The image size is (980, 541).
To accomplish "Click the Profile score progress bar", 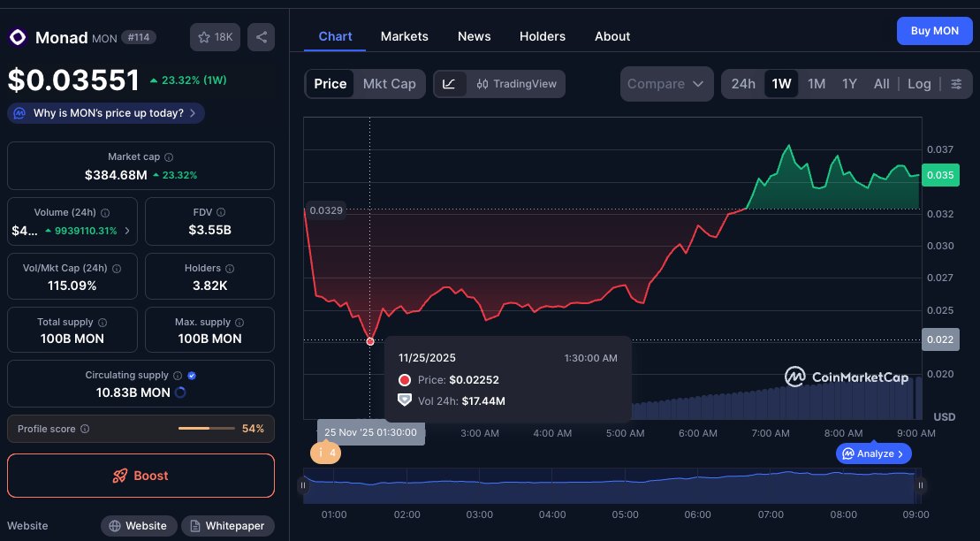I will (206, 429).
